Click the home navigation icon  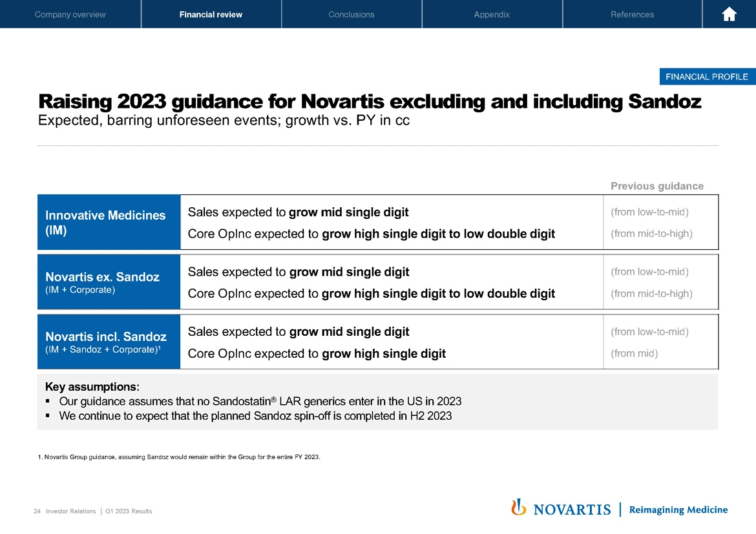(729, 14)
